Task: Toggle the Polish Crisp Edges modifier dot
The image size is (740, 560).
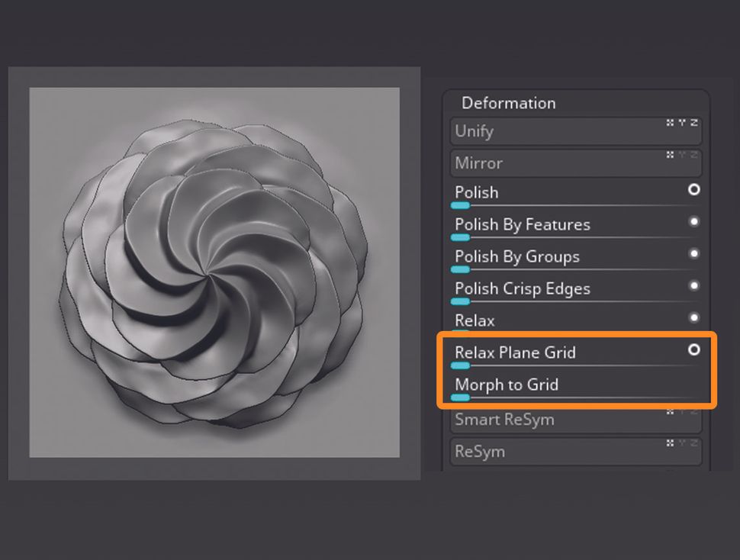Action: [693, 286]
